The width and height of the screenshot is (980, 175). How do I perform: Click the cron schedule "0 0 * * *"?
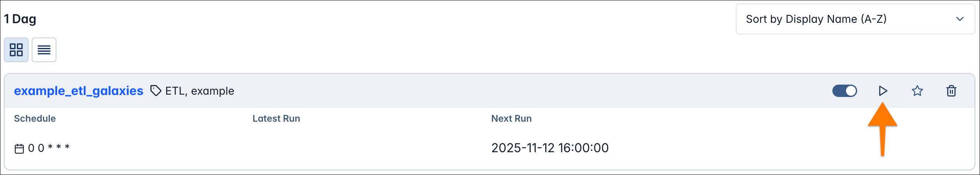49,148
